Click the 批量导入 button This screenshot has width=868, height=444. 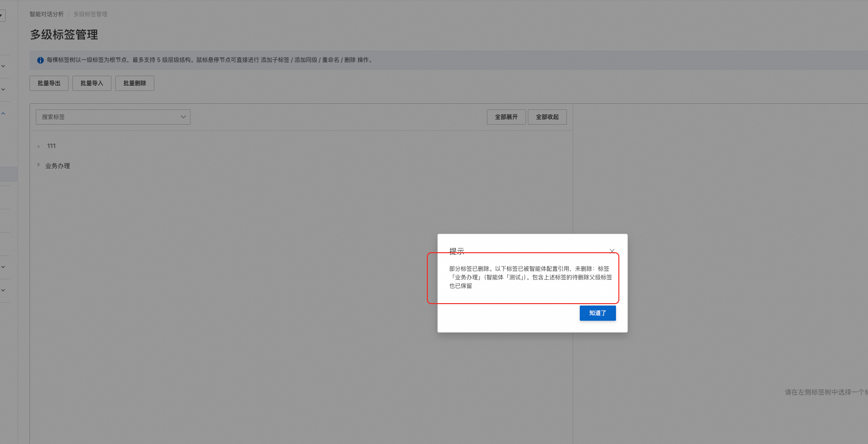click(x=92, y=83)
